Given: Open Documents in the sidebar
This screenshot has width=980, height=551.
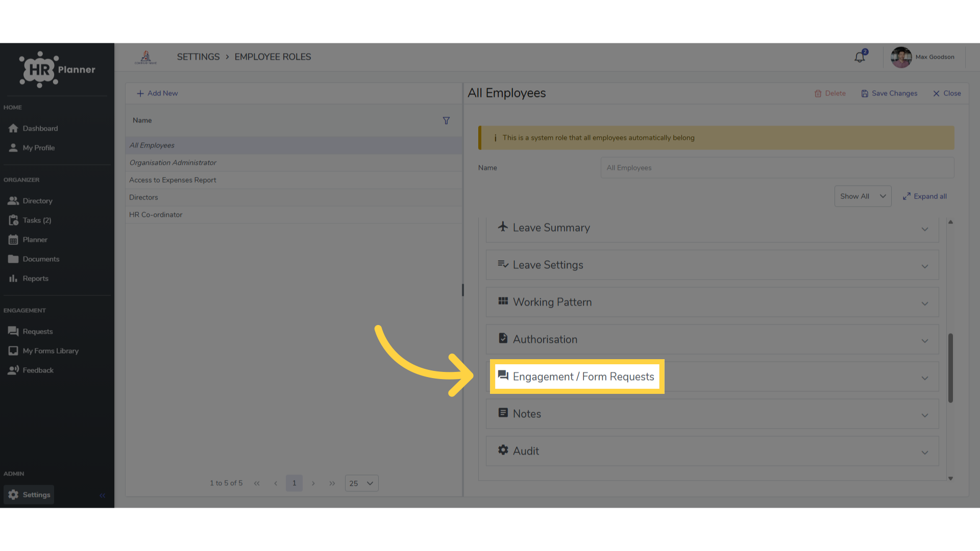Looking at the screenshot, I should [x=34, y=259].
